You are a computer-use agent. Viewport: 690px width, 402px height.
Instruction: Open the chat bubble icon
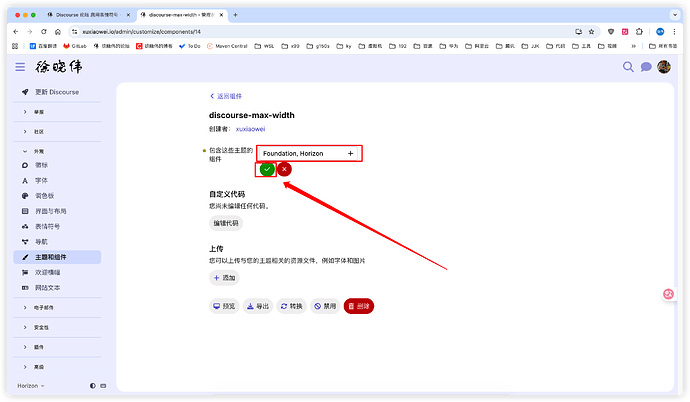point(646,67)
